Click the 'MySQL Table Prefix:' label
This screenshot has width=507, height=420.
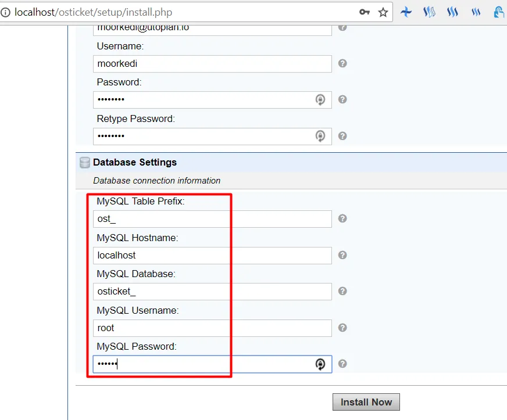tap(141, 201)
